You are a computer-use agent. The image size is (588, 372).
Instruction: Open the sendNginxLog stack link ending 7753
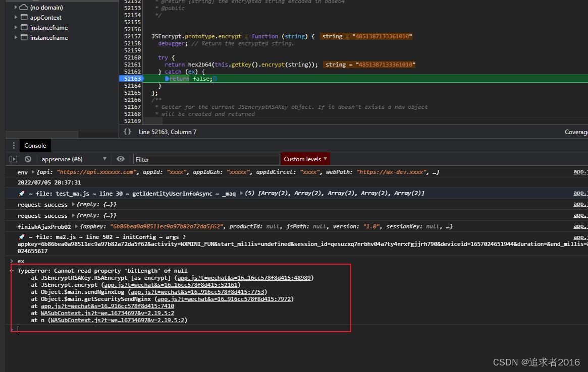click(198, 292)
